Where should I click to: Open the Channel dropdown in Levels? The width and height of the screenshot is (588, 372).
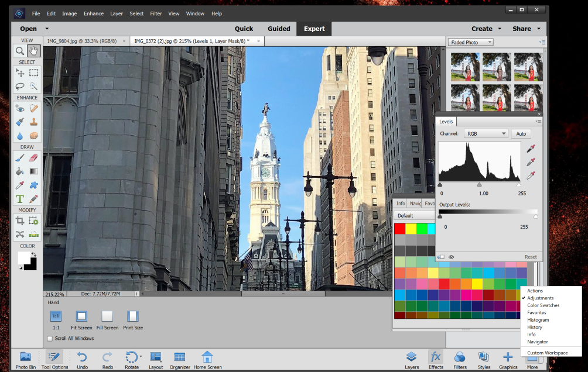tap(486, 133)
